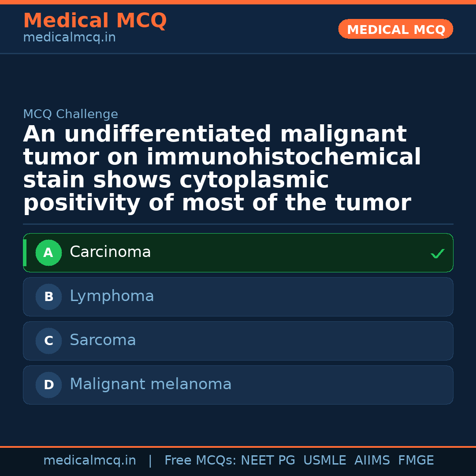Click the green A circle badge
The width and height of the screenshot is (476, 476).
(x=48, y=253)
